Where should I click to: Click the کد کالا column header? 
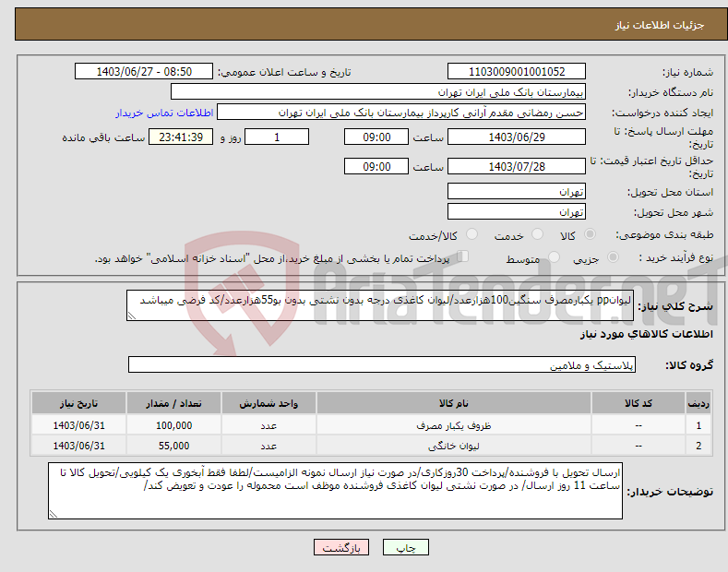tap(638, 403)
